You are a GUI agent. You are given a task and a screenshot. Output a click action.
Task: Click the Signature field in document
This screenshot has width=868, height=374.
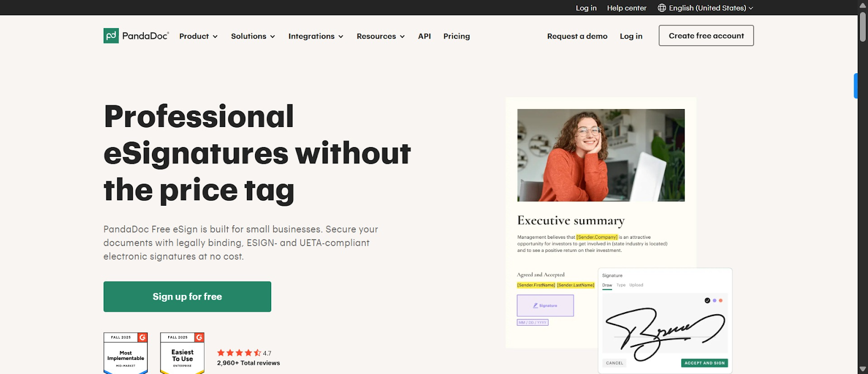point(545,306)
